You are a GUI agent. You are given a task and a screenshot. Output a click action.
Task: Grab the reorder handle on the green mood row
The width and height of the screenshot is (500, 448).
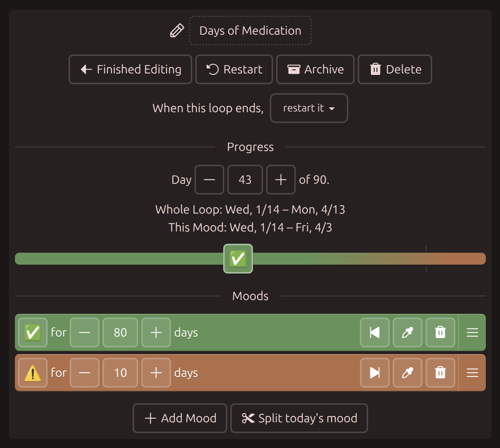[472, 332]
